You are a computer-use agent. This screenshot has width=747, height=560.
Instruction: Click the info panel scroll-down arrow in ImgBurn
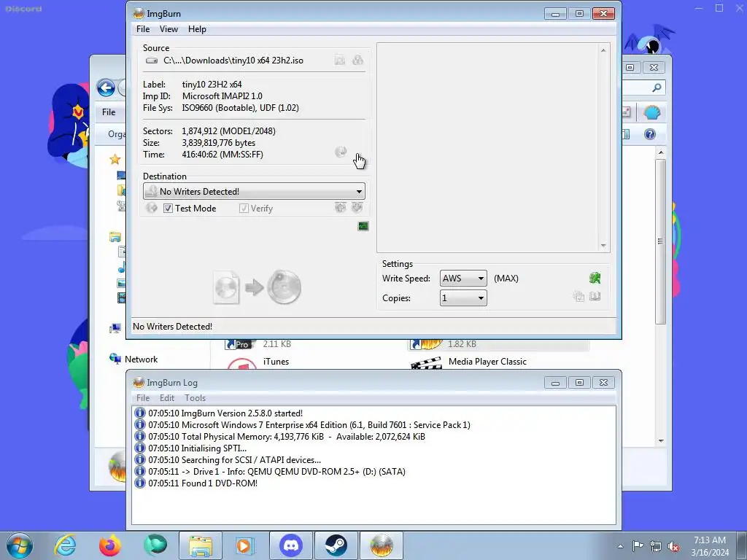click(603, 245)
